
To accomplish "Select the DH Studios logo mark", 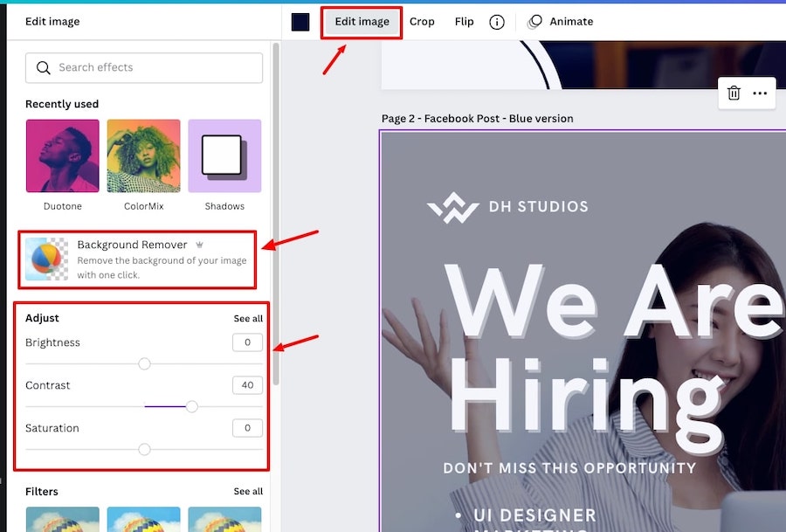I will 453,208.
